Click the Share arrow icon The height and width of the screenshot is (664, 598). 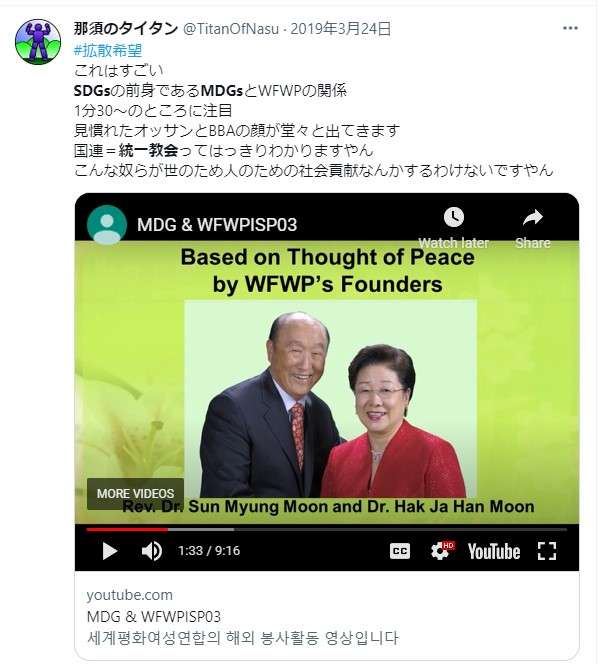532,218
